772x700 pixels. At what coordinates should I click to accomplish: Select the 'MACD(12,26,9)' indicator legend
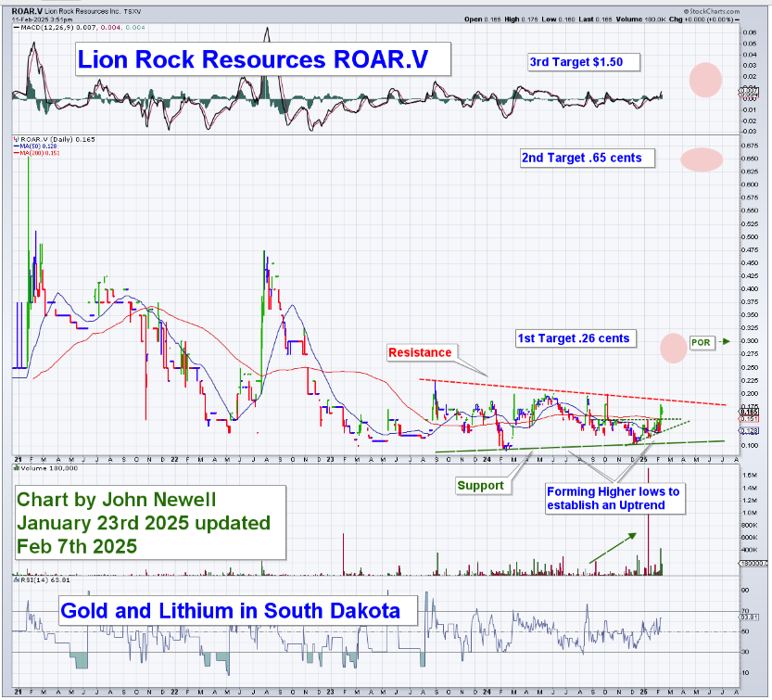pyautogui.click(x=81, y=28)
